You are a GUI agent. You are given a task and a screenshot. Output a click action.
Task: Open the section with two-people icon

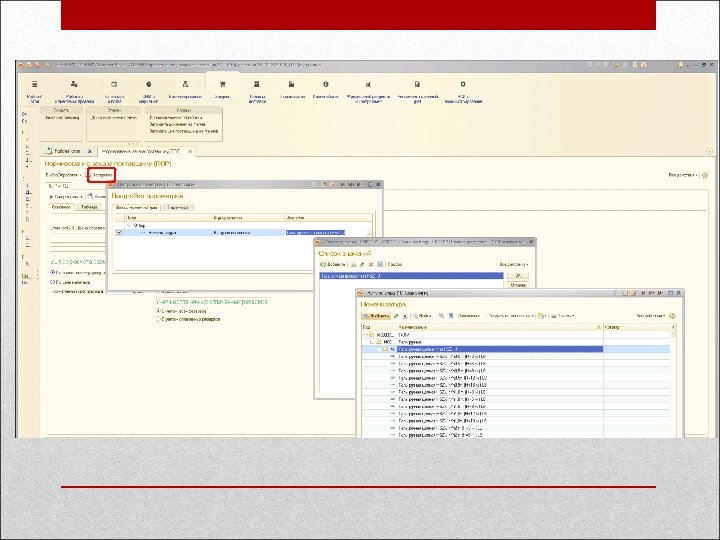(x=74, y=84)
